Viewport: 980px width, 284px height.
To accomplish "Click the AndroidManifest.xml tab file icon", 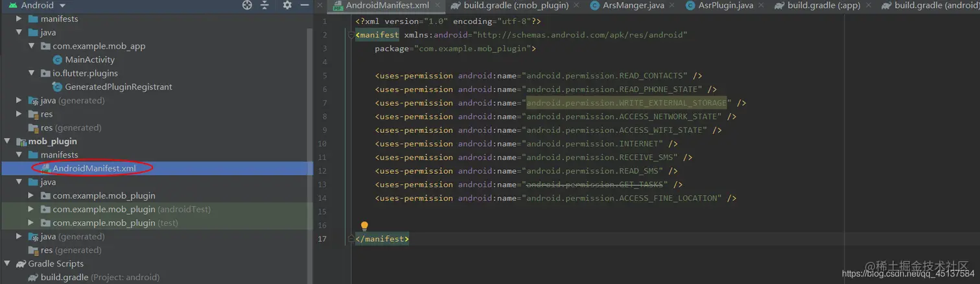I will [x=338, y=5].
